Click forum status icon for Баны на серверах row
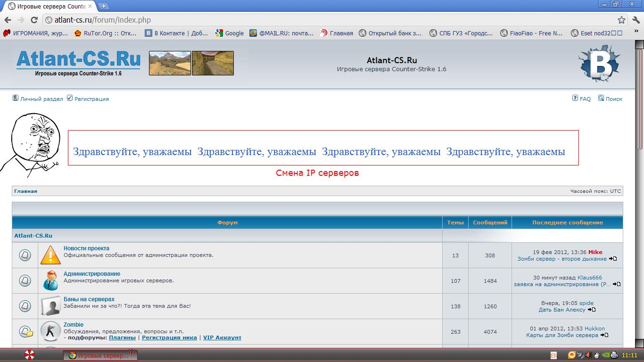 click(x=25, y=306)
